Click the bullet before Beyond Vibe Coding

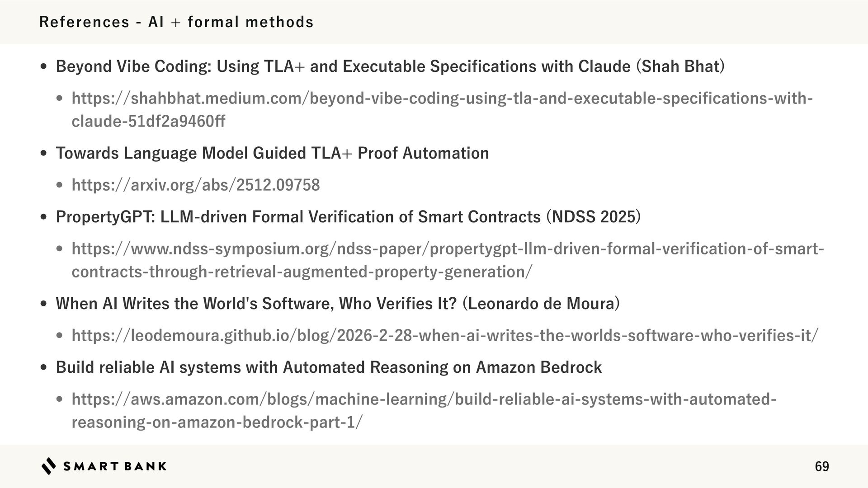pos(43,67)
